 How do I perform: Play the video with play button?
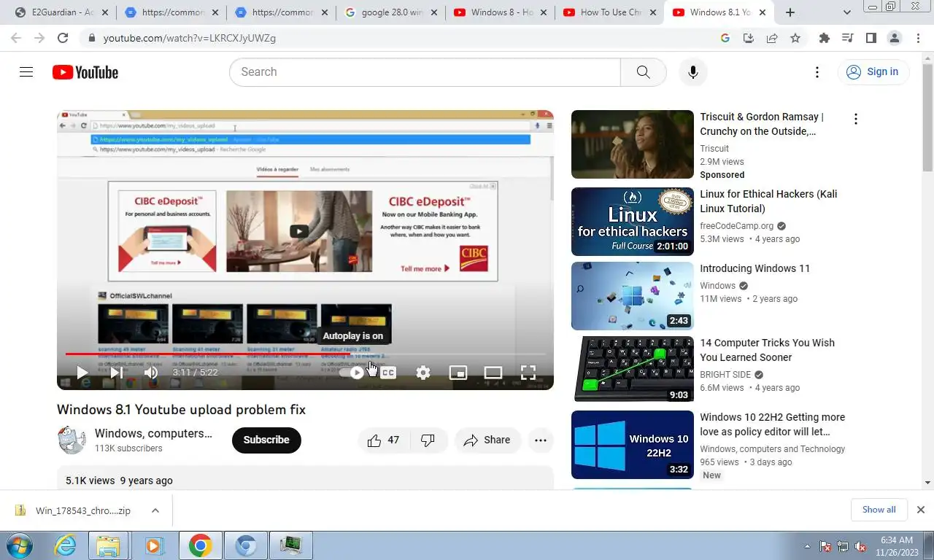click(x=82, y=373)
